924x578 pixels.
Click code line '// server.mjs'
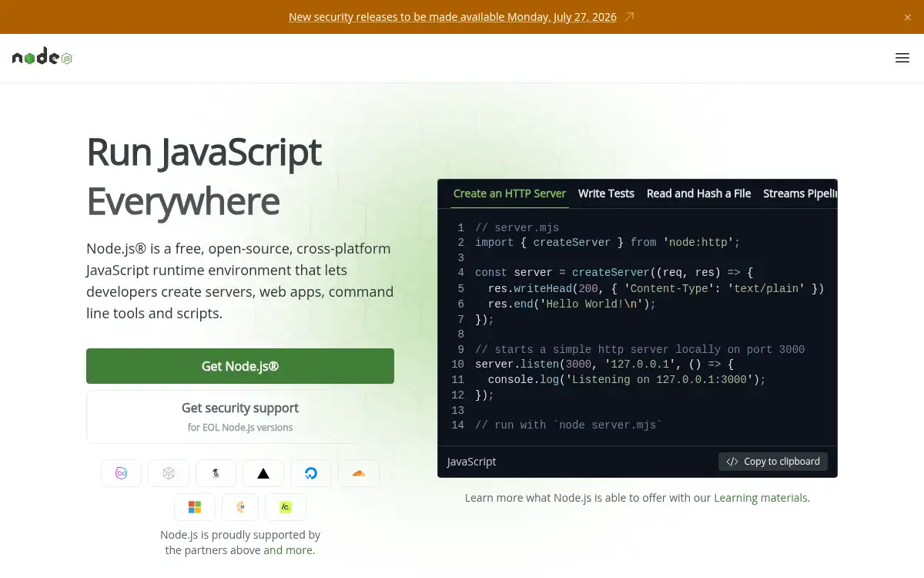pos(517,227)
